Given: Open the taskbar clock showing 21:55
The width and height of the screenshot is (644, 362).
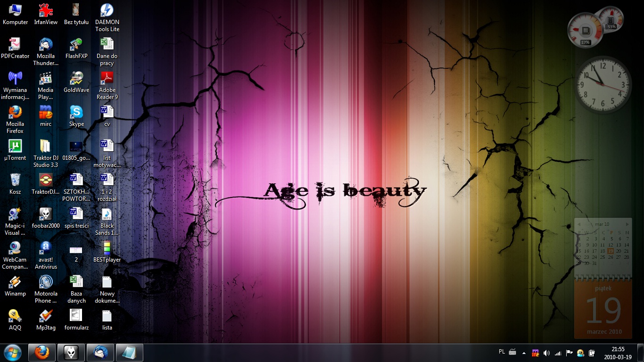Looking at the screenshot, I should tap(618, 353).
